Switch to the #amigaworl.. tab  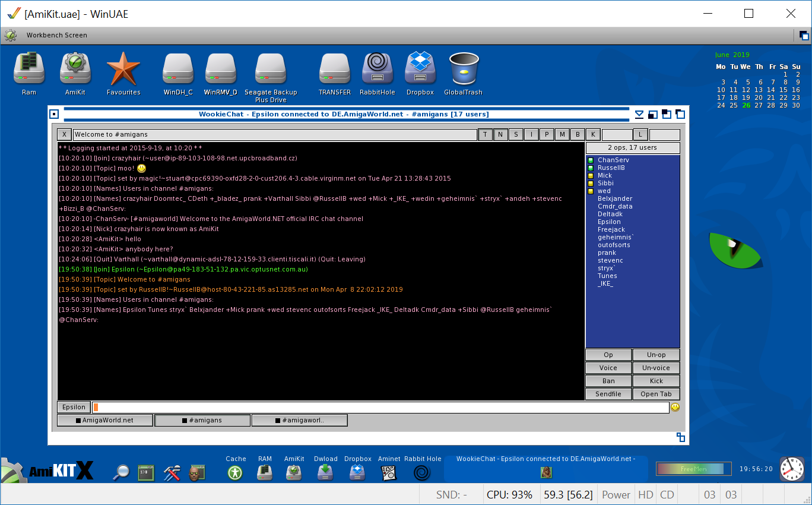pyautogui.click(x=300, y=420)
